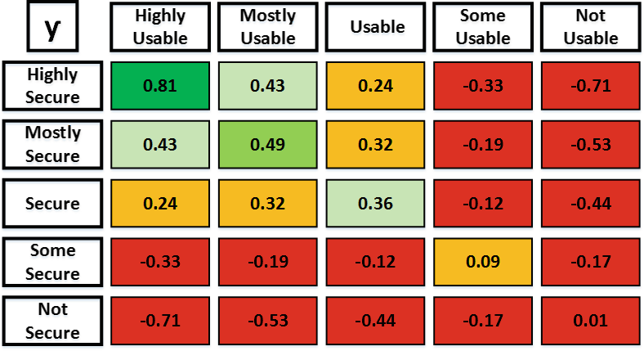Click the red 0.01 cell
This screenshot has width=644, height=351.
pyautogui.click(x=591, y=322)
